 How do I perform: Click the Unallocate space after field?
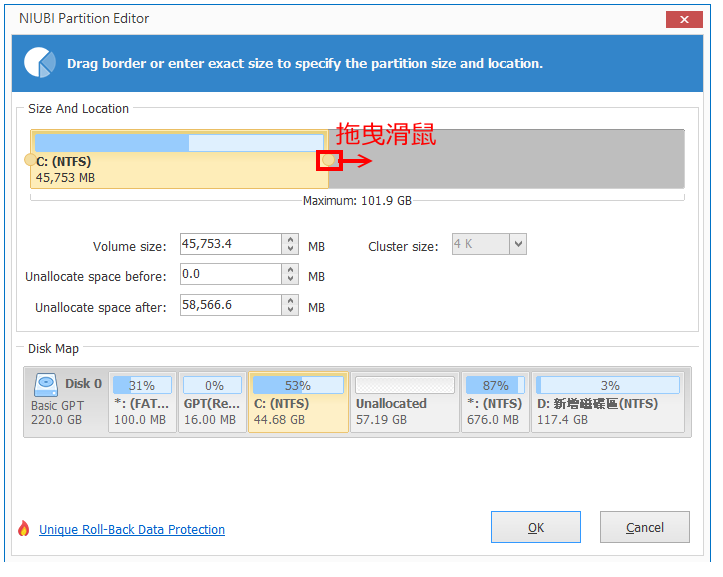click(x=231, y=305)
